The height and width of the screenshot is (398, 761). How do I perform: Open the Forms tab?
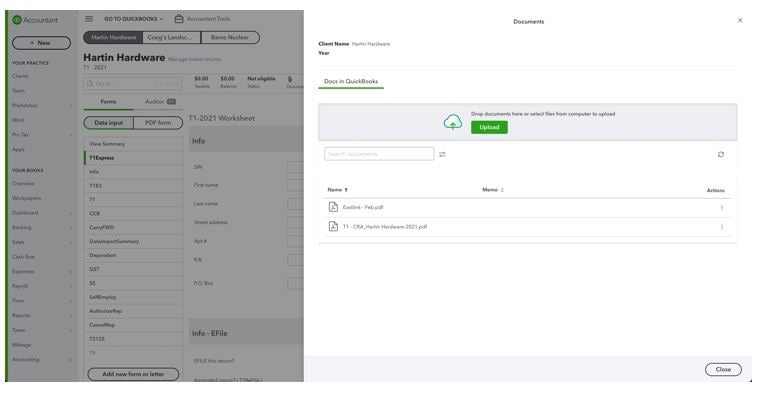[x=108, y=102]
